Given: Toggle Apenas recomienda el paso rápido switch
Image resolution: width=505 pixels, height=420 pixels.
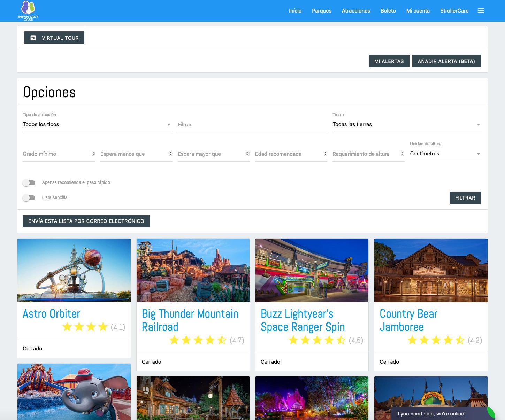Looking at the screenshot, I should [x=29, y=183].
